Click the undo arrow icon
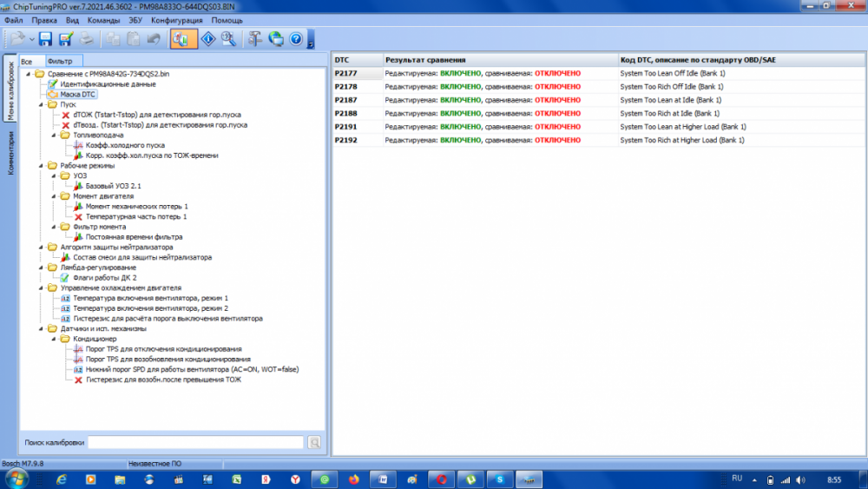The image size is (868, 489). tap(154, 39)
